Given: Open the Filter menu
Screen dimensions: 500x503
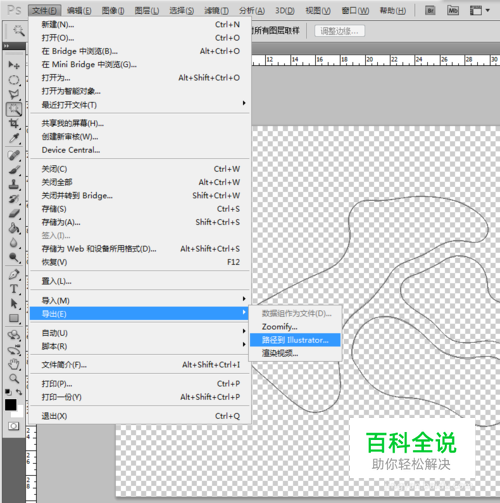Looking at the screenshot, I should coord(216,11).
